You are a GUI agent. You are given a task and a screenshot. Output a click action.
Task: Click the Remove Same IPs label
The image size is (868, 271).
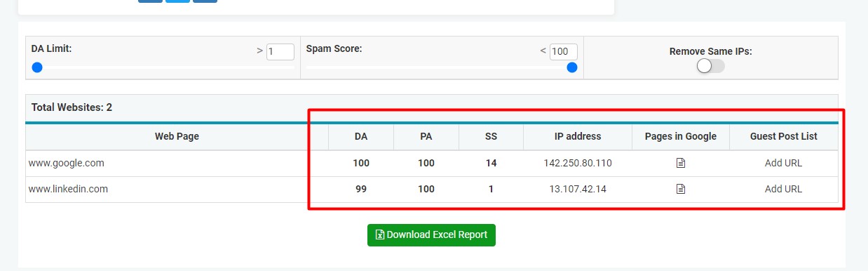(x=710, y=51)
